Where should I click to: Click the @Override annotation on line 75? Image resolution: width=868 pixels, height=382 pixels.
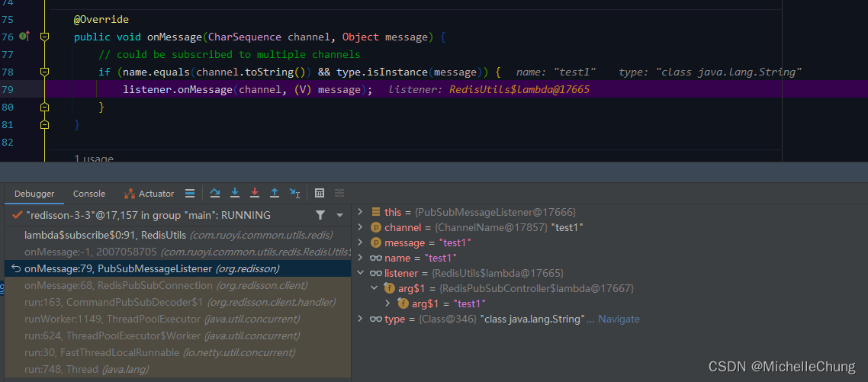coord(101,20)
